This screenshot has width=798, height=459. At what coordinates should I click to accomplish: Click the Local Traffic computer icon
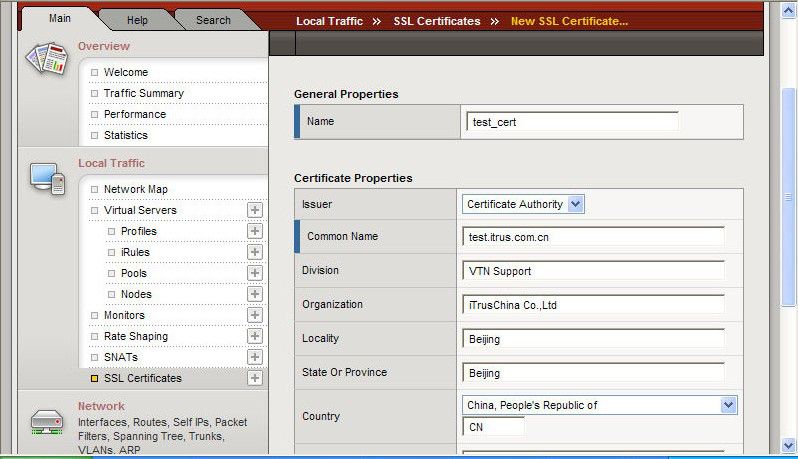click(x=46, y=179)
